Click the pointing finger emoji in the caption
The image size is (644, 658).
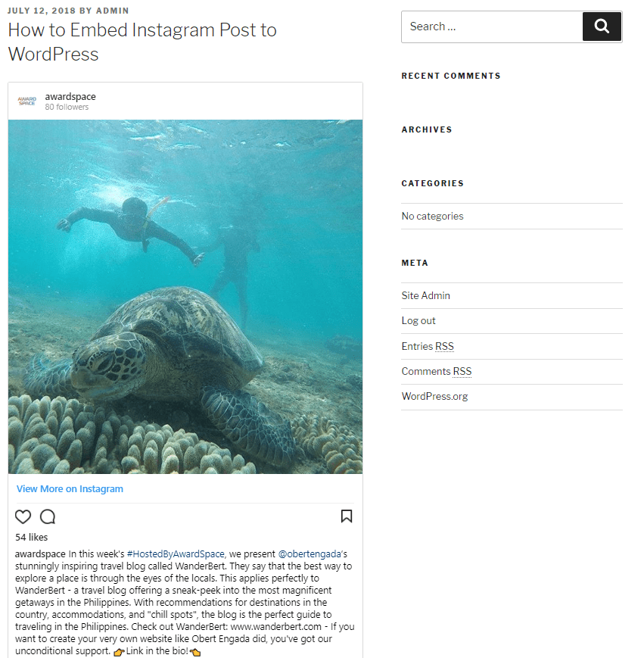point(120,651)
